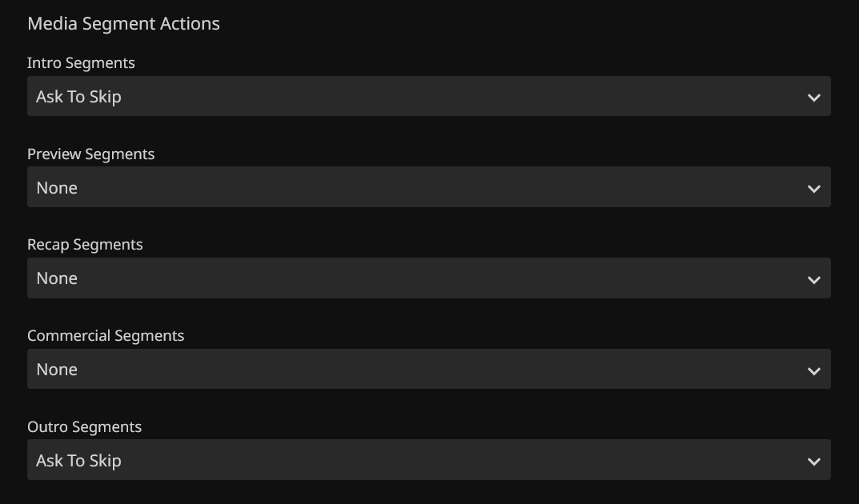Click the "None" value under Preview Segments

[57, 188]
